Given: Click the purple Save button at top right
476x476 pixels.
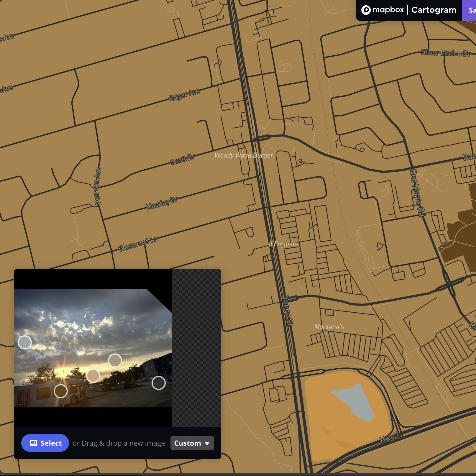Looking at the screenshot, I should pyautogui.click(x=470, y=10).
